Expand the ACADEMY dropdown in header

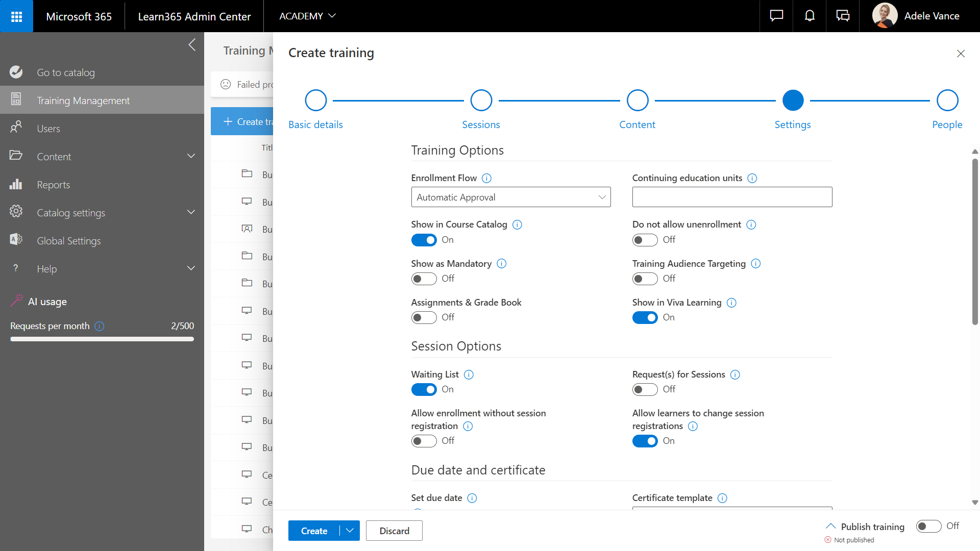point(307,16)
